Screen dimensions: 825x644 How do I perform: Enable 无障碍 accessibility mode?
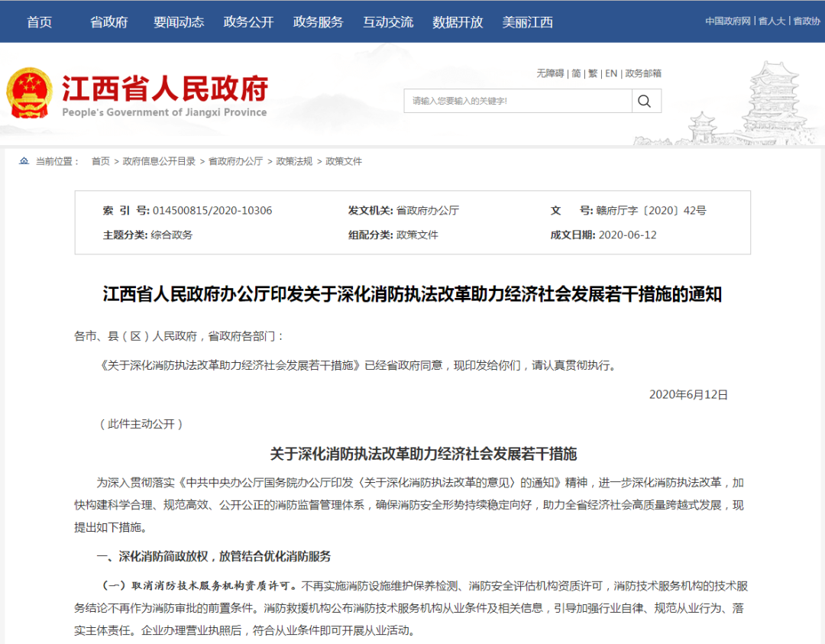550,73
